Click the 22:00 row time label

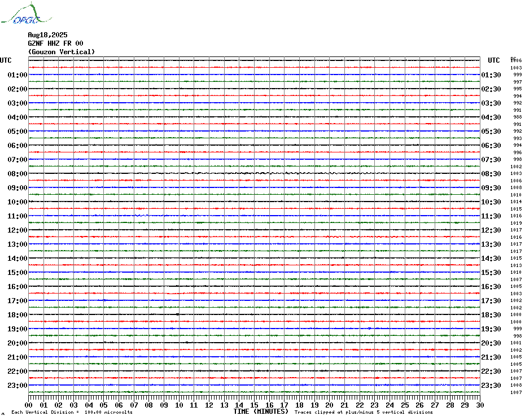coord(17,371)
